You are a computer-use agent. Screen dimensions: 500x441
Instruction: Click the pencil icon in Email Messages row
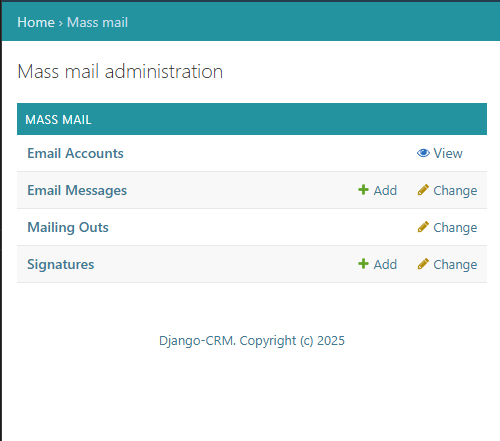point(423,190)
